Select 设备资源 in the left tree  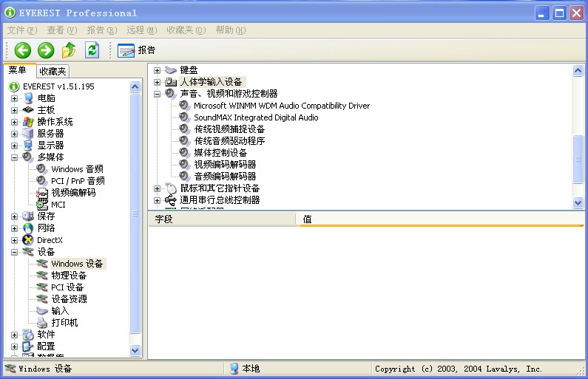(x=69, y=299)
